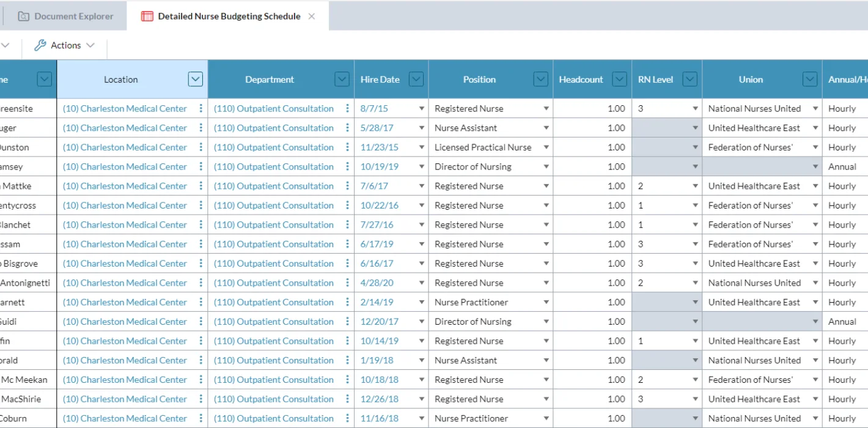Expand Position dropdown in Director of Nursing 10/19/19 row

tap(546, 167)
